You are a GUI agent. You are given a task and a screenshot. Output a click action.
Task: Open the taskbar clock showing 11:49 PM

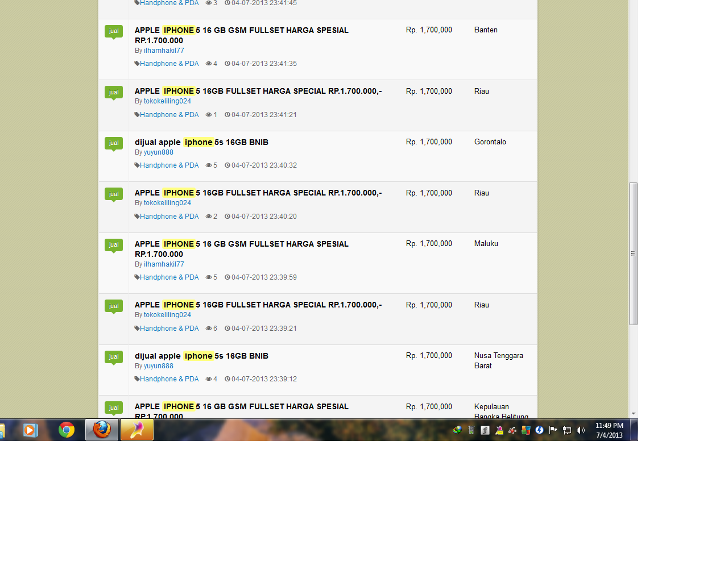(609, 430)
